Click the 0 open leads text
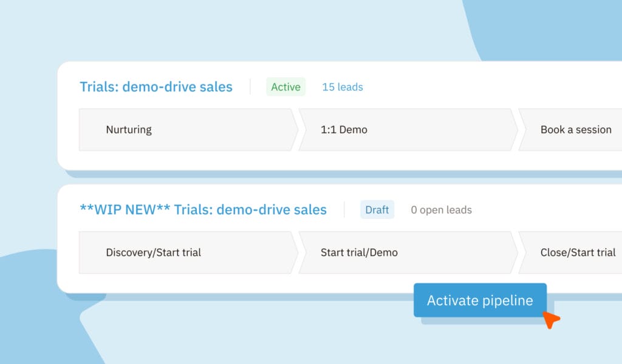This screenshot has height=364, width=622. [x=441, y=210]
